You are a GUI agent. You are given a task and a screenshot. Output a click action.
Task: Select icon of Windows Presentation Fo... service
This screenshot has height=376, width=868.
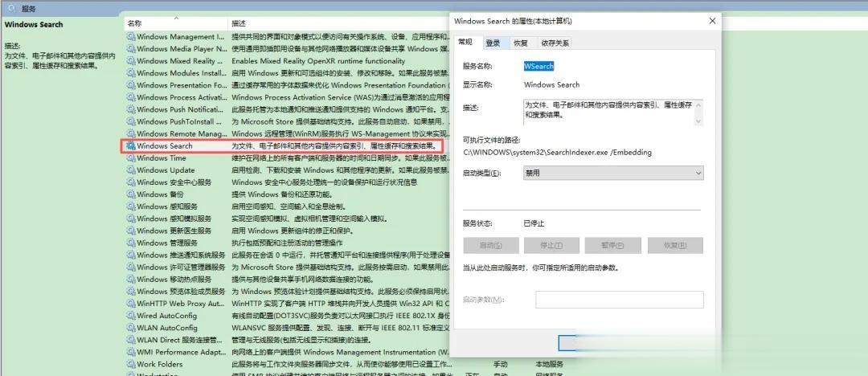tap(131, 85)
